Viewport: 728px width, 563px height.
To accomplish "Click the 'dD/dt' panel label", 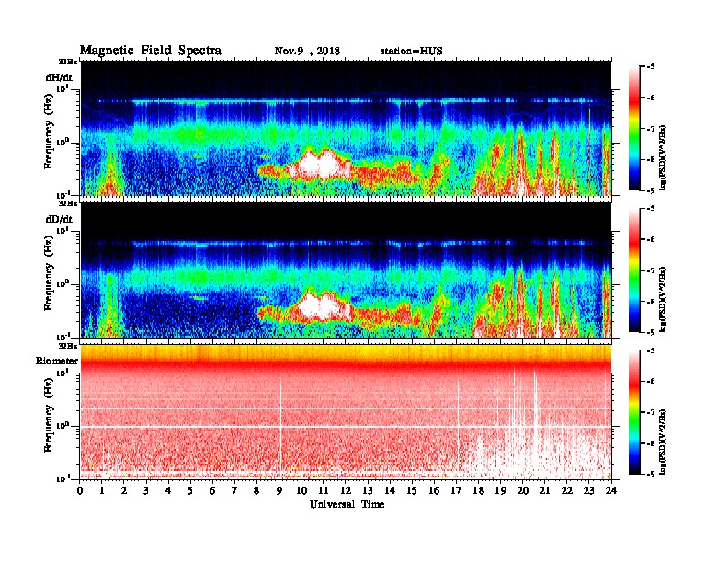I will [x=59, y=219].
